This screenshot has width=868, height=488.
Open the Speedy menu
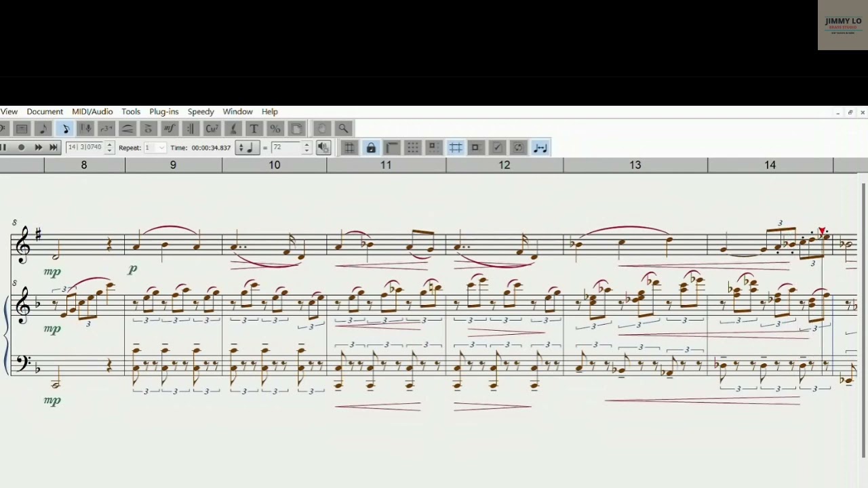201,112
